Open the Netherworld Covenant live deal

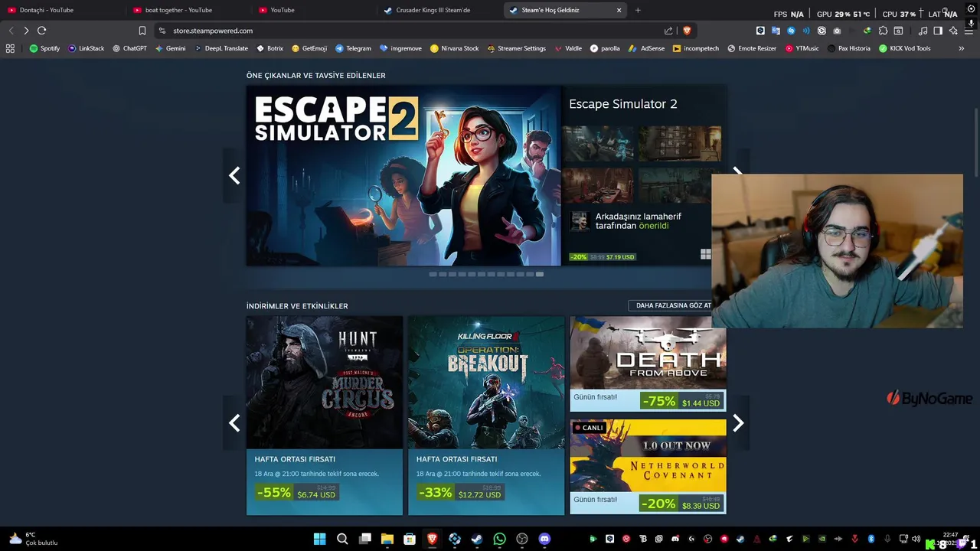pyautogui.click(x=648, y=467)
